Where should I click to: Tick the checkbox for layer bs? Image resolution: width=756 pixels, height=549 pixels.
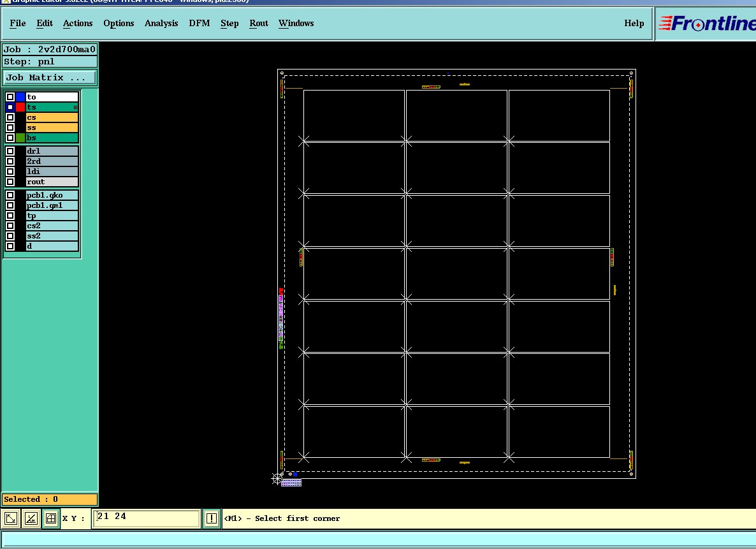coord(10,138)
